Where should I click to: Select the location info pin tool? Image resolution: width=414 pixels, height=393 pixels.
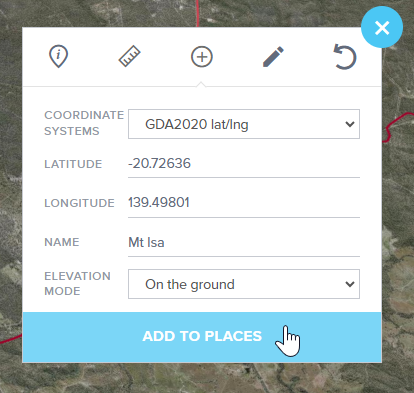[59, 56]
